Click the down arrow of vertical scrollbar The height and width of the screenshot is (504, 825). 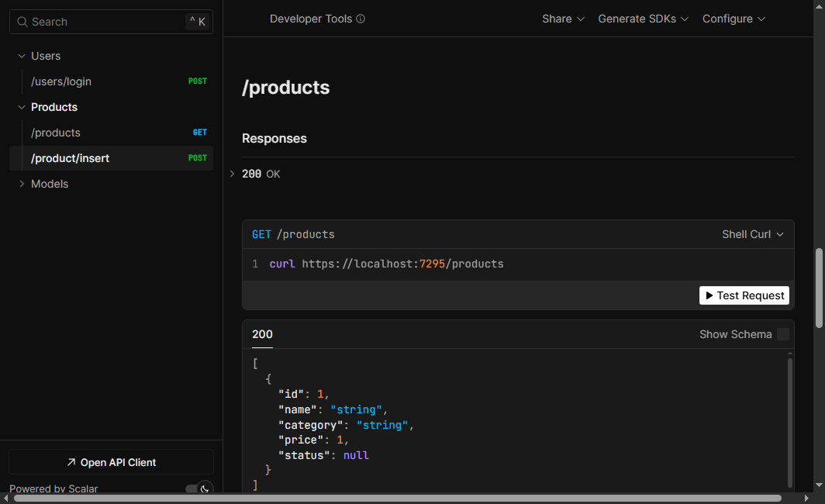click(819, 485)
